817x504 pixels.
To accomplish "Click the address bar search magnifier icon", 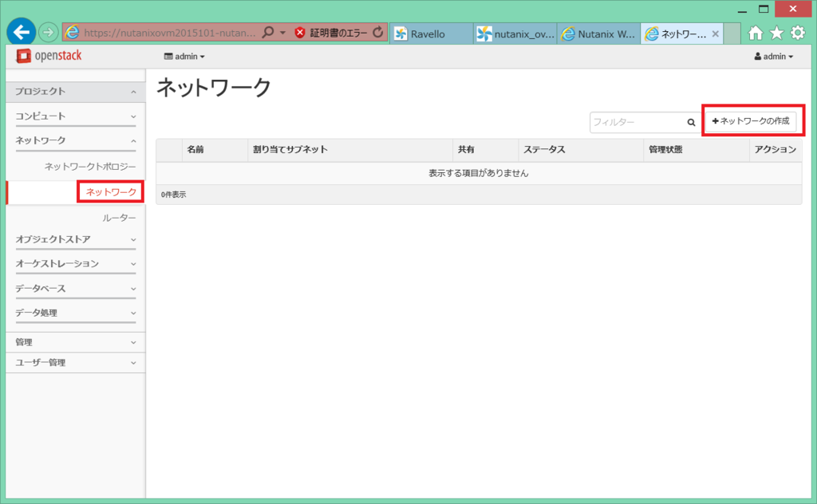I will coord(268,32).
